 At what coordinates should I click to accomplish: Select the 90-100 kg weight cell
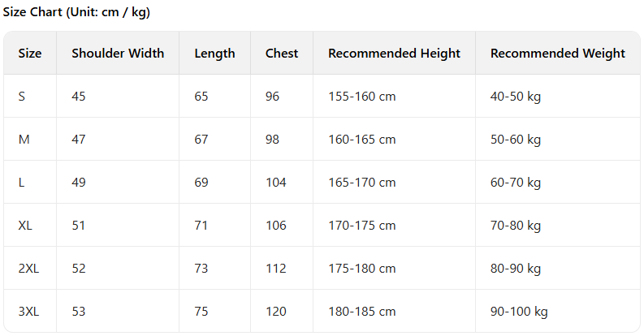pyautogui.click(x=519, y=312)
